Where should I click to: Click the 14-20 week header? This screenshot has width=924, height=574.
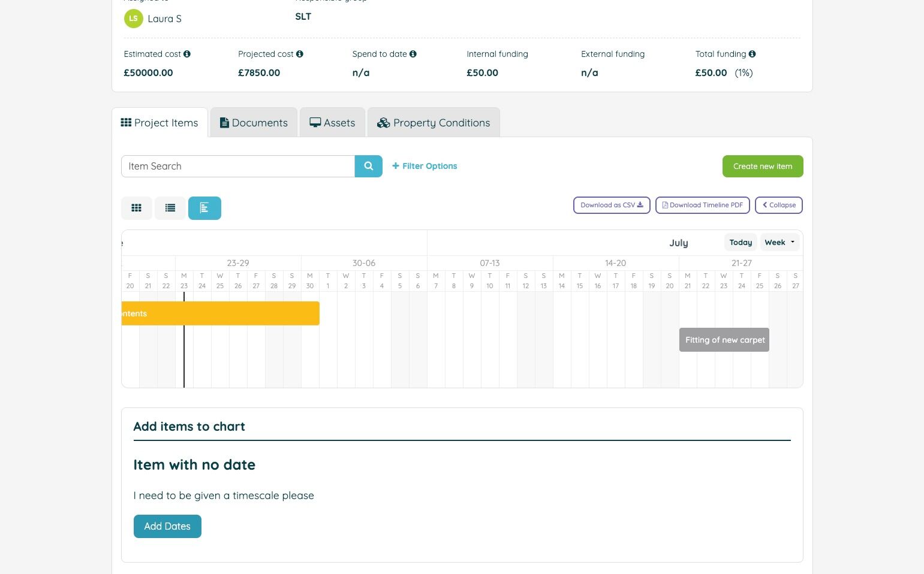click(x=616, y=263)
